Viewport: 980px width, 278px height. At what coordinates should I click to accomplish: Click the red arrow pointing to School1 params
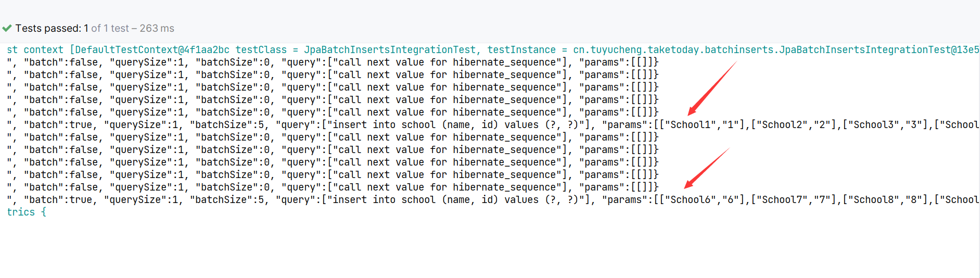point(712,88)
